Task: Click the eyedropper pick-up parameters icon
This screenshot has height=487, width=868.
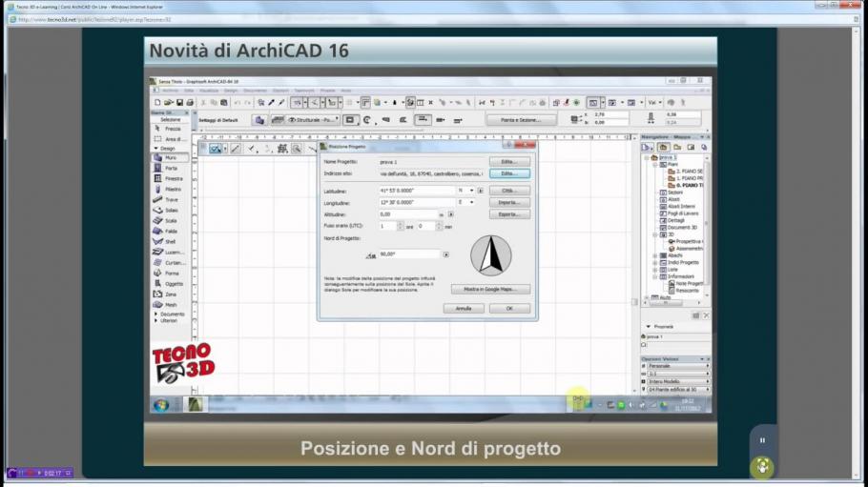Action: tap(271, 102)
